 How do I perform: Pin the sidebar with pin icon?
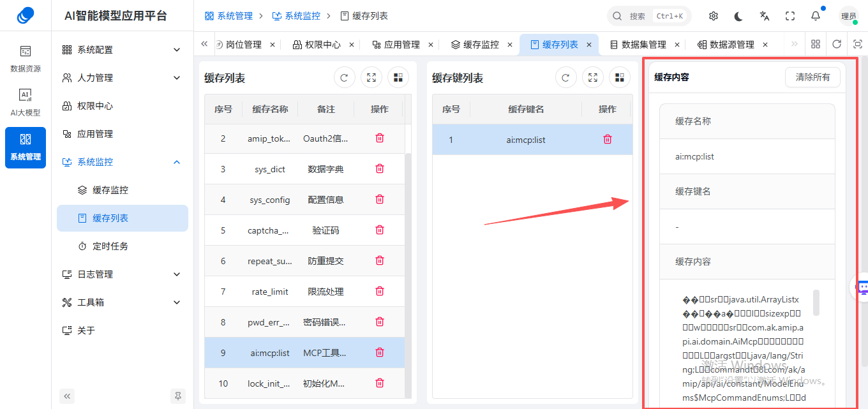(178, 396)
